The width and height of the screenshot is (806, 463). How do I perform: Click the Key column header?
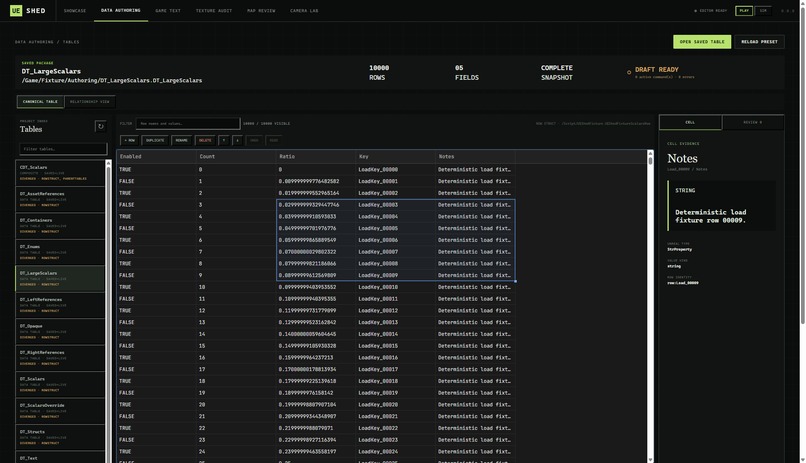tap(396, 157)
